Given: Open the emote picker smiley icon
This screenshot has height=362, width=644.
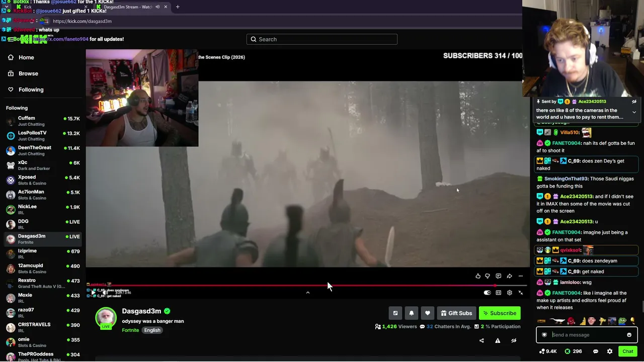Looking at the screenshot, I should coord(629,335).
